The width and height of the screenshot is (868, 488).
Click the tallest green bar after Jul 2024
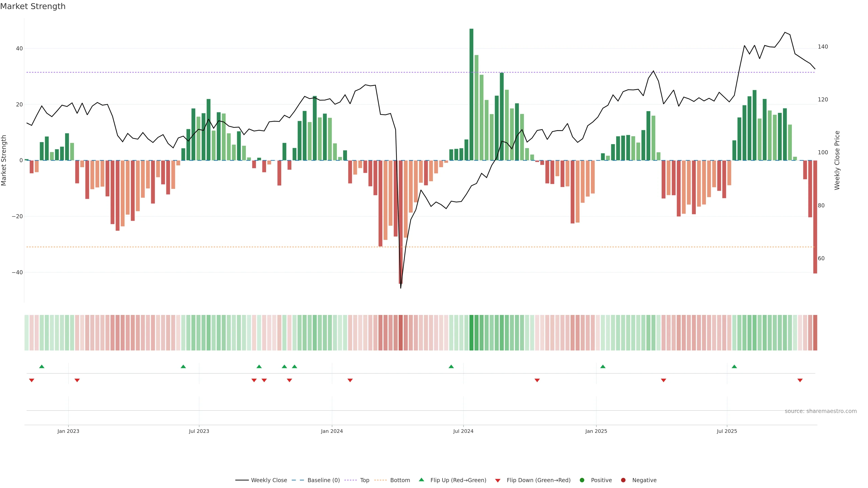[471, 94]
